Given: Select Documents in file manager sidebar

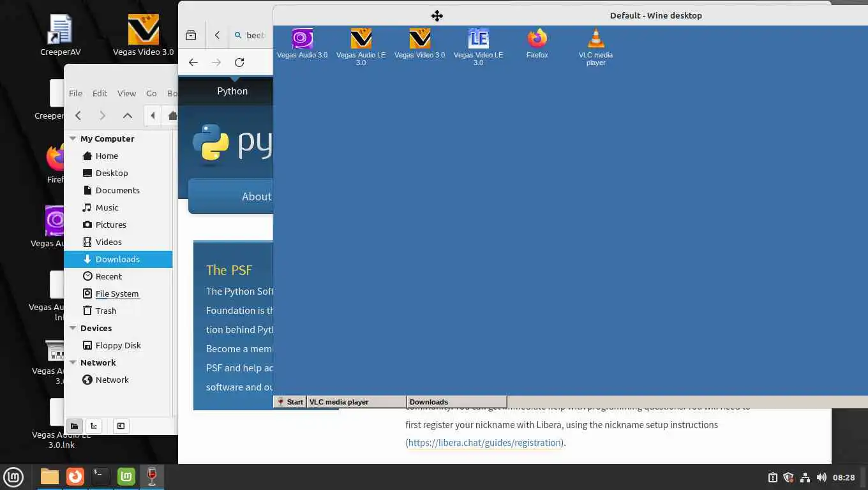Looking at the screenshot, I should click(118, 190).
